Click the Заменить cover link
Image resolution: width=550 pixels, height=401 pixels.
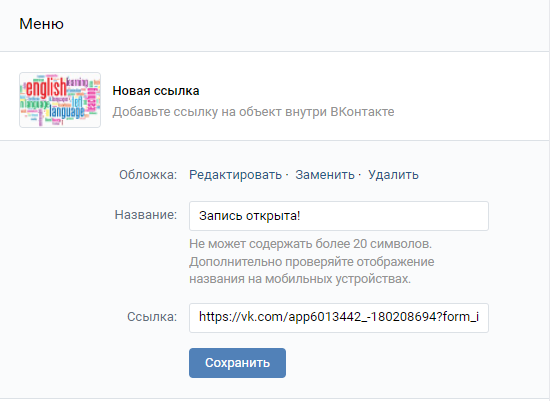point(325,174)
